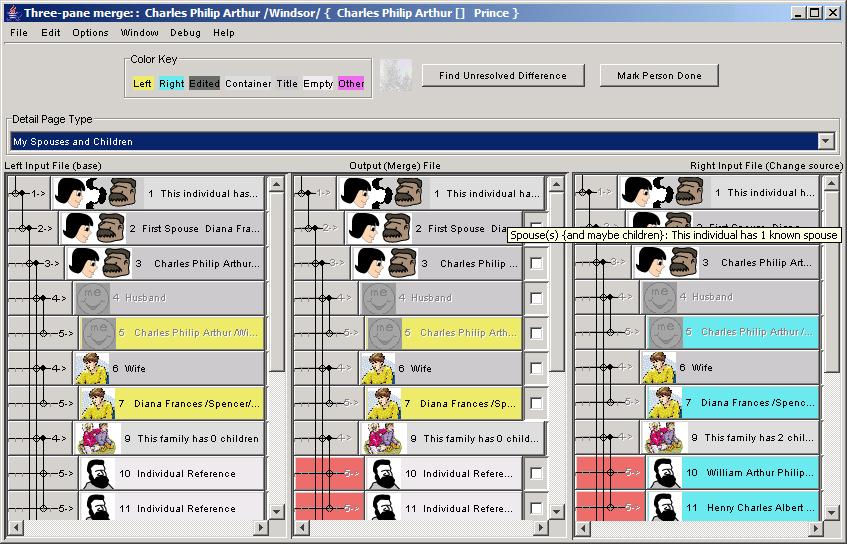The image size is (847, 544).
Task: Click the family children icon in output pane row 9
Action: click(378, 438)
